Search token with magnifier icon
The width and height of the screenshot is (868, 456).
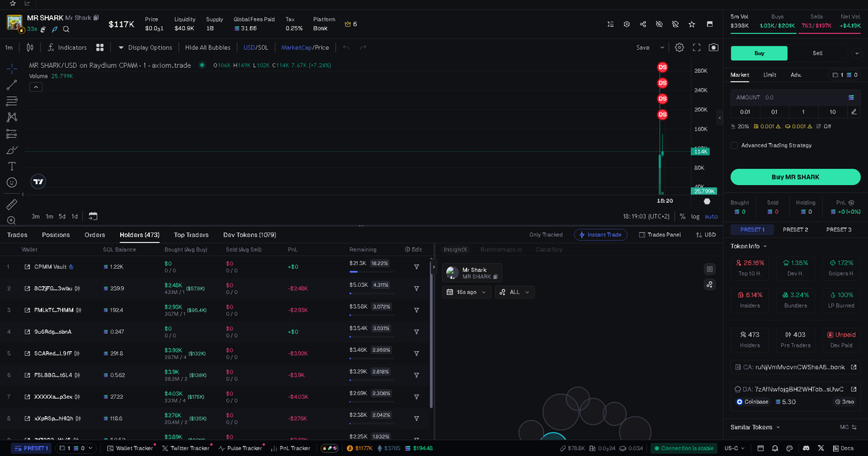point(67,30)
